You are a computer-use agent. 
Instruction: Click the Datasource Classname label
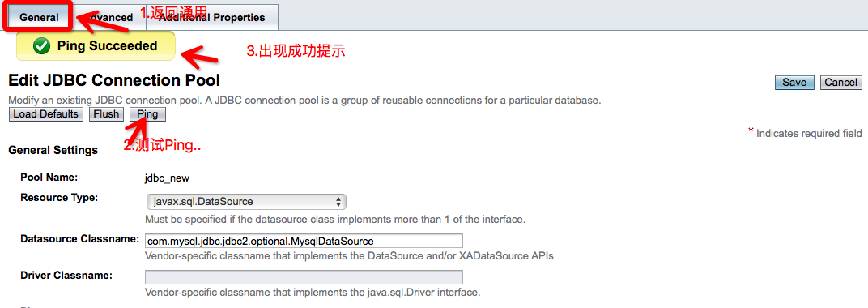[x=79, y=239]
